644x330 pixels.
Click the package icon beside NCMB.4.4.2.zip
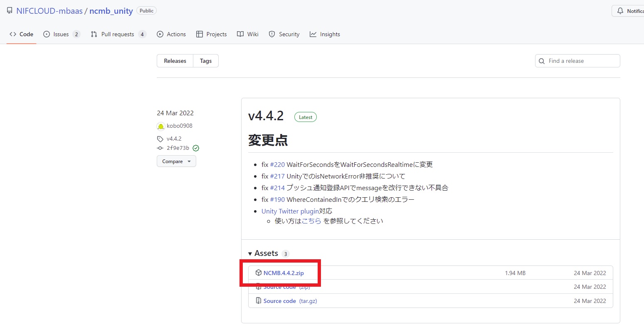259,273
